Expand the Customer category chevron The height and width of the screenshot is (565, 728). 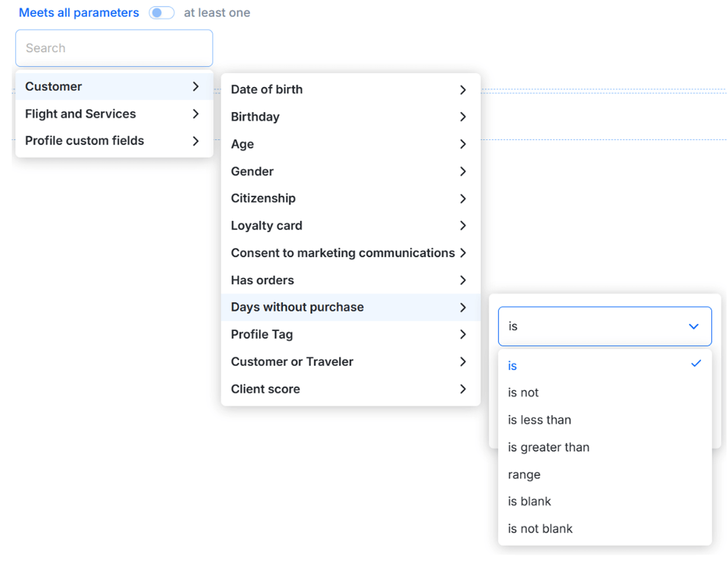tap(196, 86)
